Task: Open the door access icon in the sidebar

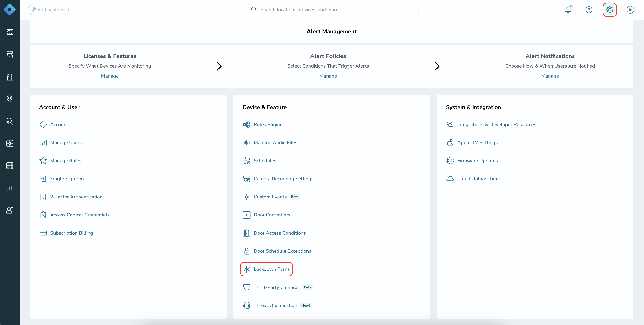Action: pyautogui.click(x=10, y=77)
